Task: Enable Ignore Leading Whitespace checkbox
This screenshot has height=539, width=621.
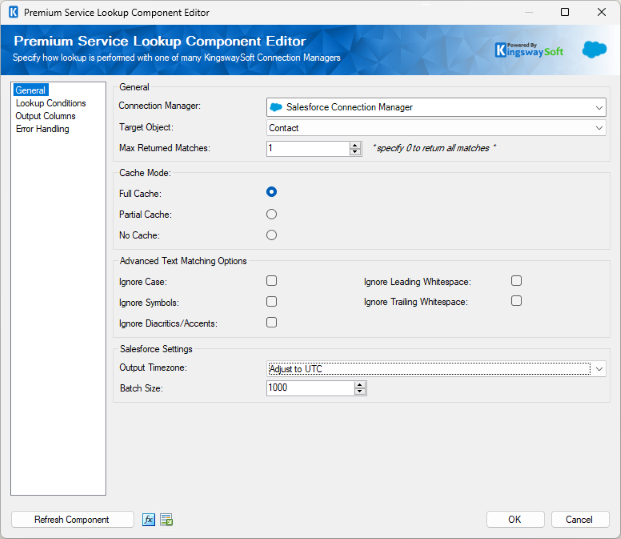Action: click(x=516, y=281)
